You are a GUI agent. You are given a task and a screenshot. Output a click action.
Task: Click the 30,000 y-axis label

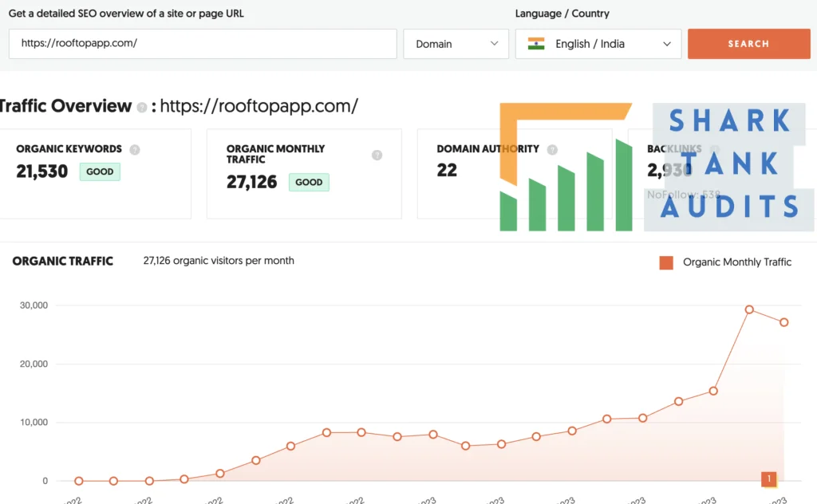(34, 305)
